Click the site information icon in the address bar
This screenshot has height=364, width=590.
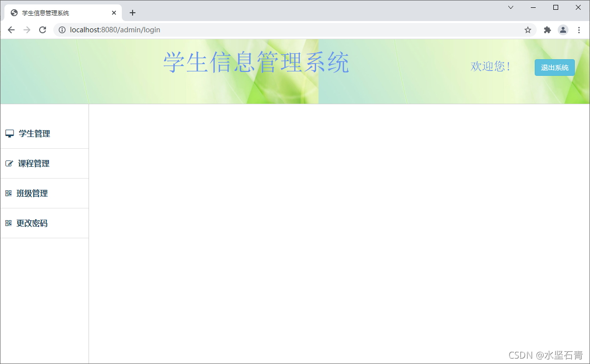[62, 30]
